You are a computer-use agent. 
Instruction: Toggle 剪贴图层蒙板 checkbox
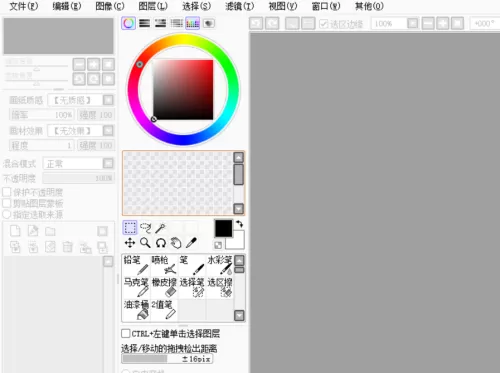click(x=7, y=203)
